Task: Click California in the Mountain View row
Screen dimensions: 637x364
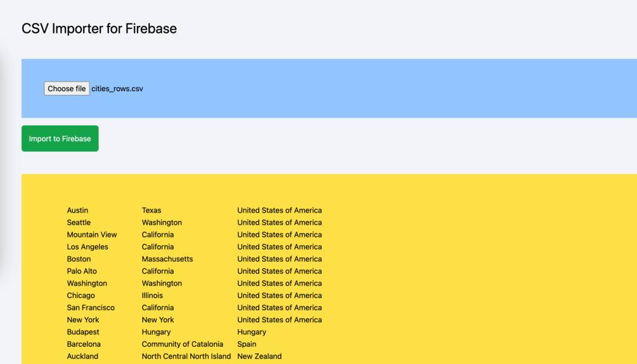Action: tap(158, 235)
